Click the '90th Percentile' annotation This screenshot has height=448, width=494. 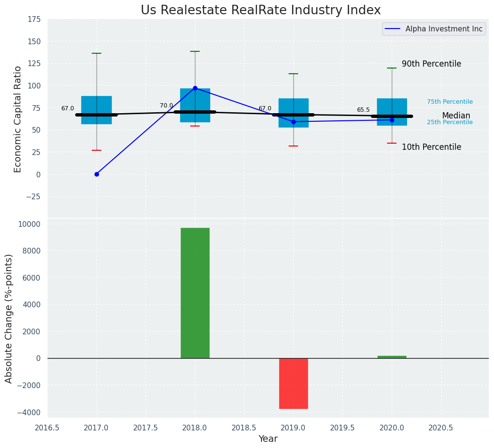pos(431,64)
